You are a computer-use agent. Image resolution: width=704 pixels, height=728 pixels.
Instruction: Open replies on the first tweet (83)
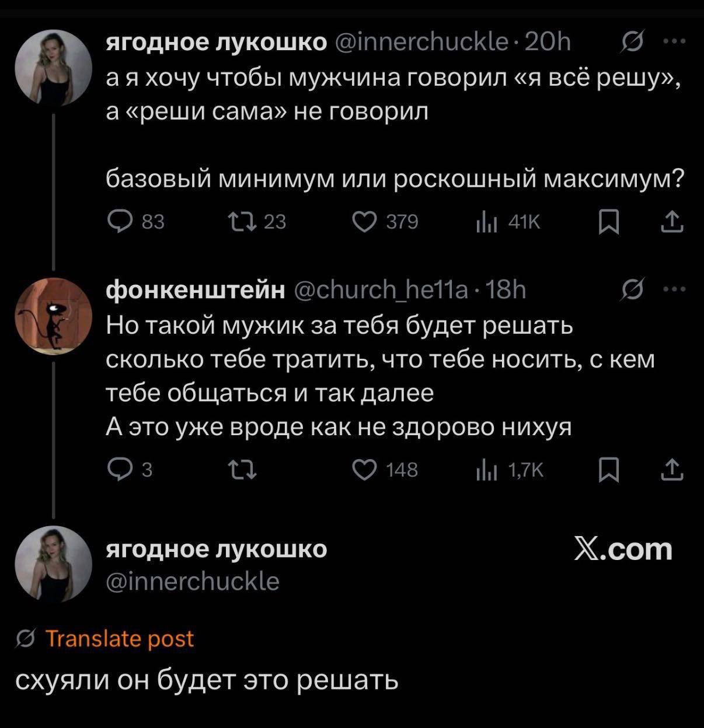click(x=137, y=222)
